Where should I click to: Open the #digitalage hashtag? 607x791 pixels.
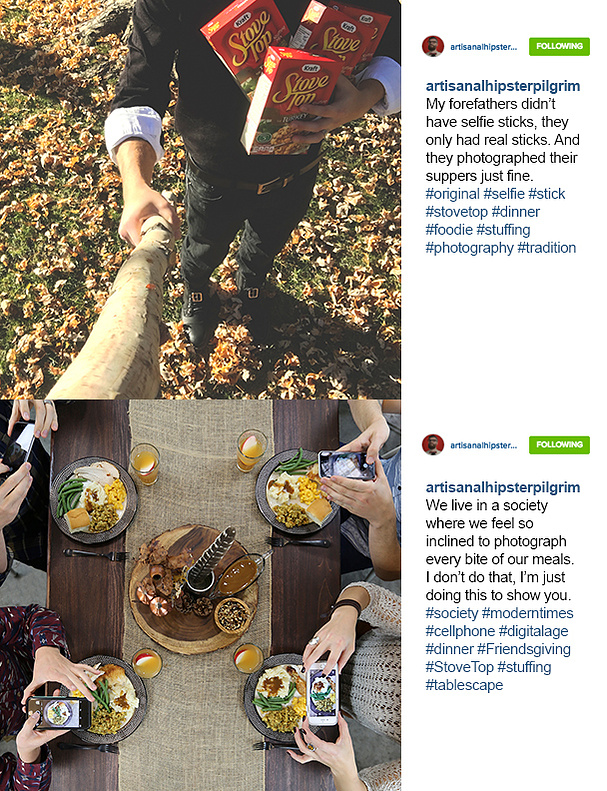coord(533,632)
